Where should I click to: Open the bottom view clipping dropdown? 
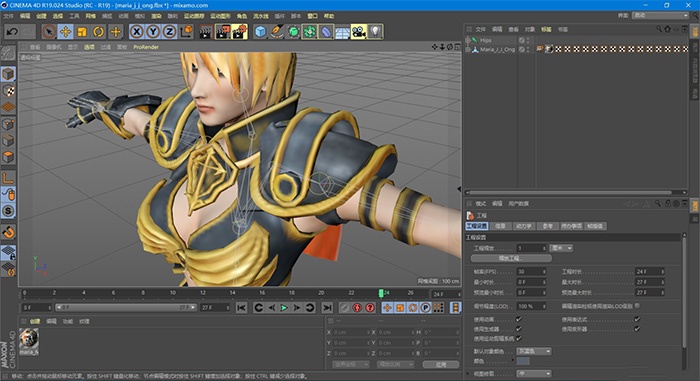point(534,373)
